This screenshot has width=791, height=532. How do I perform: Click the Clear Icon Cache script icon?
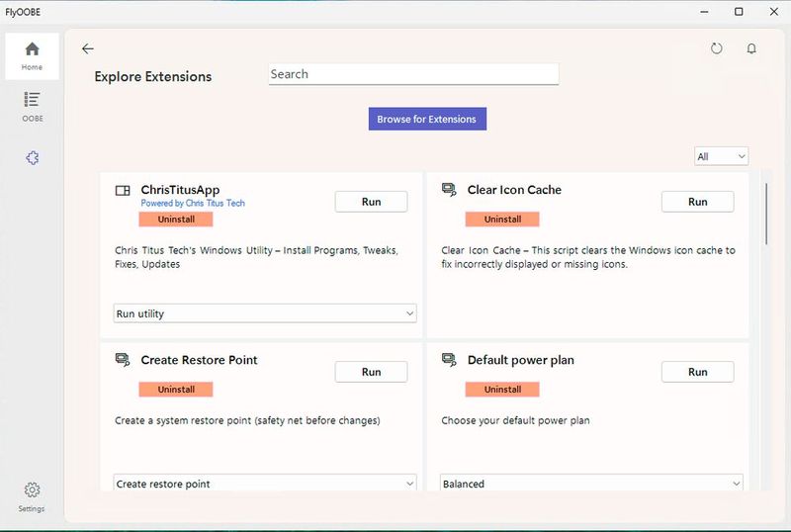tap(449, 190)
